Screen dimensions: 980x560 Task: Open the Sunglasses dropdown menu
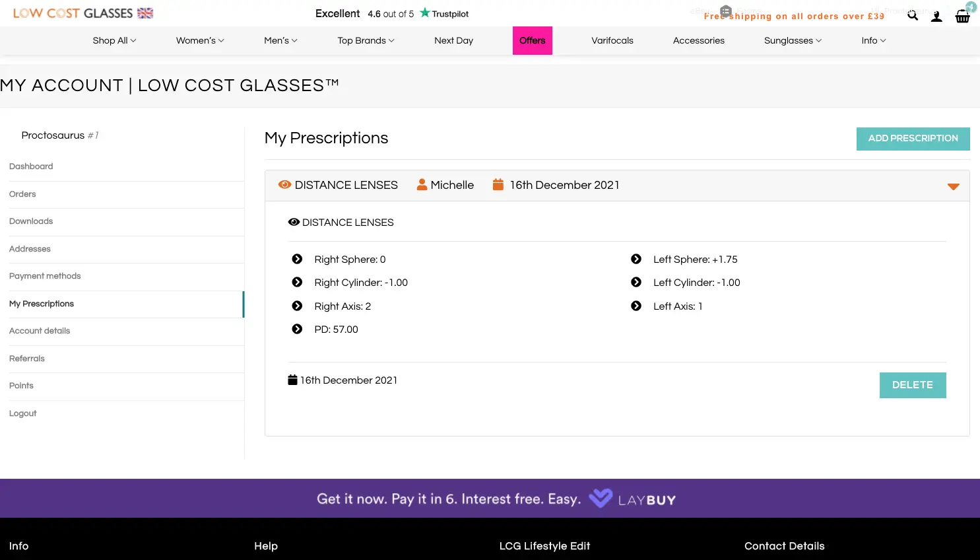pos(793,40)
